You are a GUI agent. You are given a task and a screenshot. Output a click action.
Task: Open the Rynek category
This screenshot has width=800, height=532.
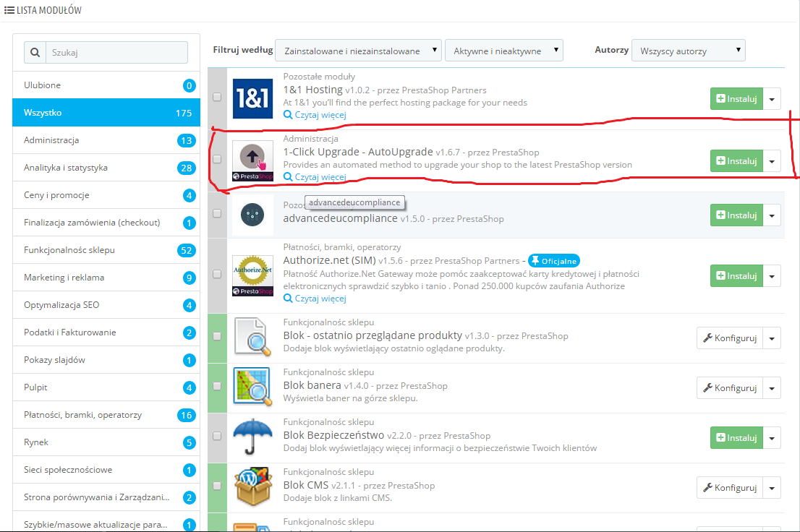pyautogui.click(x=106, y=442)
